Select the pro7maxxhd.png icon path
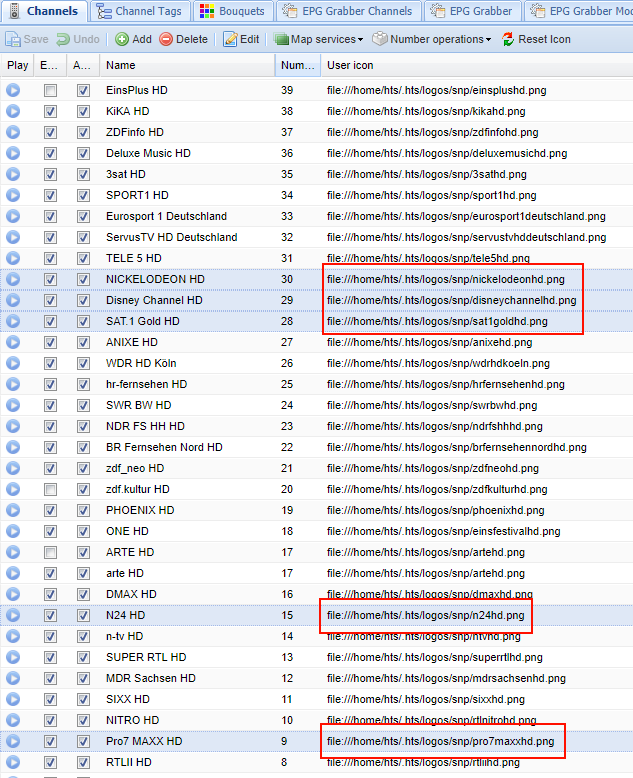The height and width of the screenshot is (778, 633). tap(441, 741)
